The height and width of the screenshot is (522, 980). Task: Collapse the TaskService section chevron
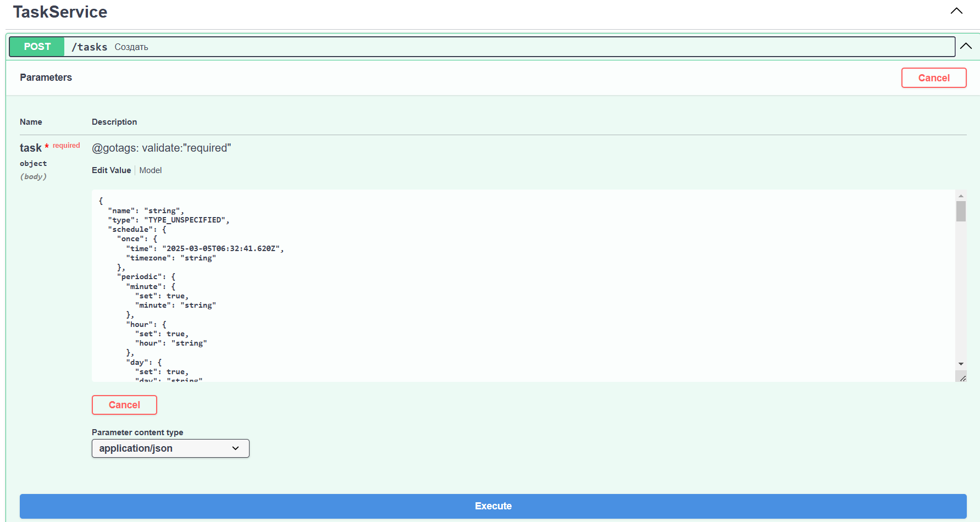956,11
